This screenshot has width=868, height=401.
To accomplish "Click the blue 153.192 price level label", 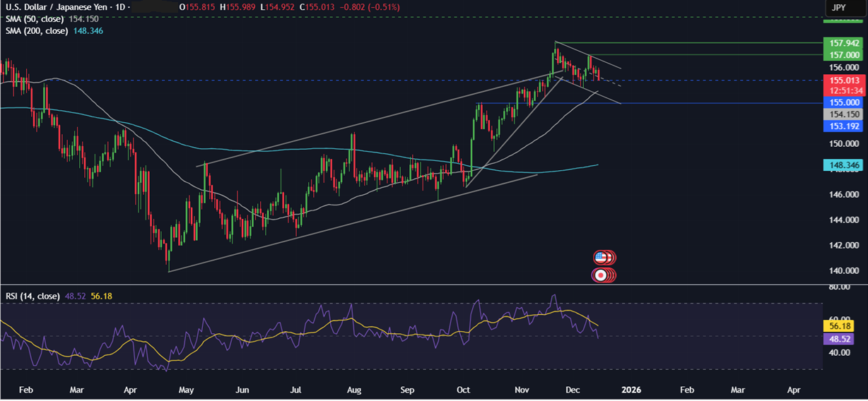I will [845, 126].
